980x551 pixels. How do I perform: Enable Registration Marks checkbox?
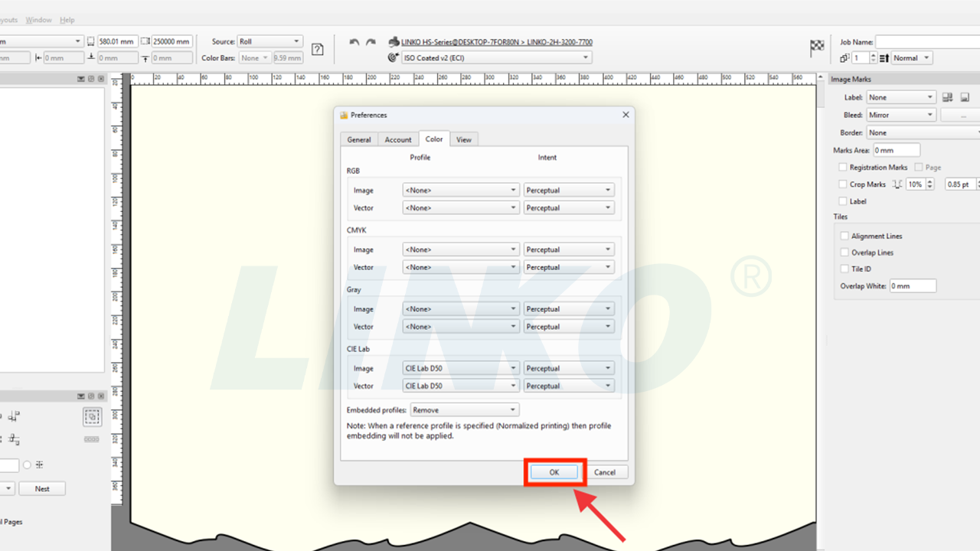click(x=843, y=167)
